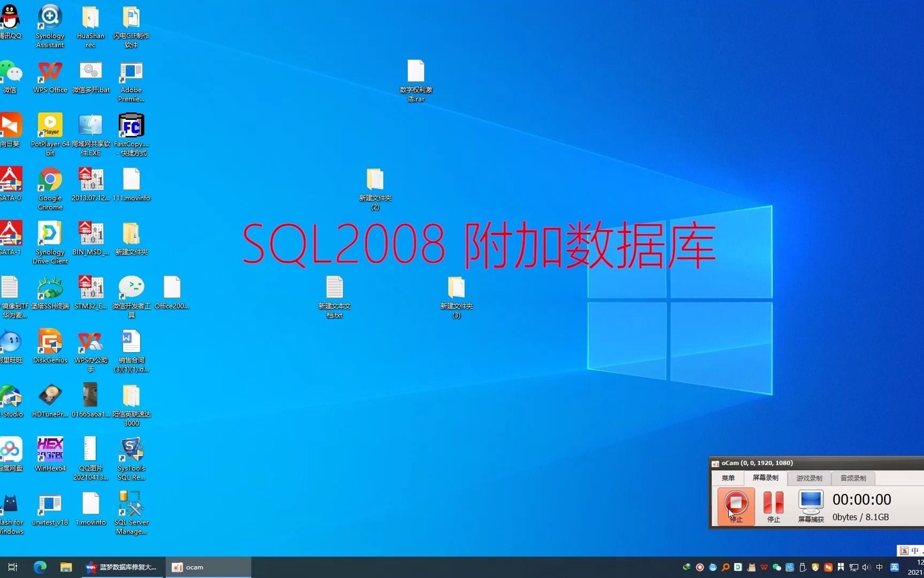
Task: Open the Adobe Premiere shortcut
Action: [131, 80]
